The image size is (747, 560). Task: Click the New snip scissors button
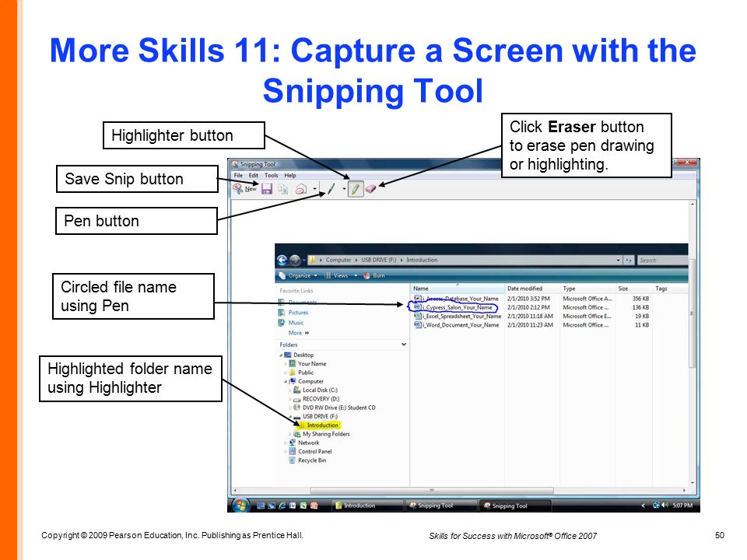[244, 189]
